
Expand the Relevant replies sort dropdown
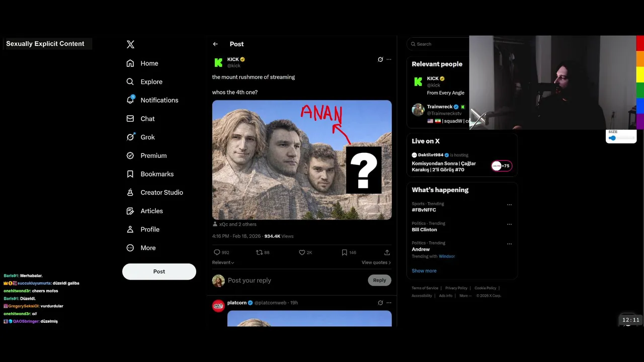[x=223, y=262]
